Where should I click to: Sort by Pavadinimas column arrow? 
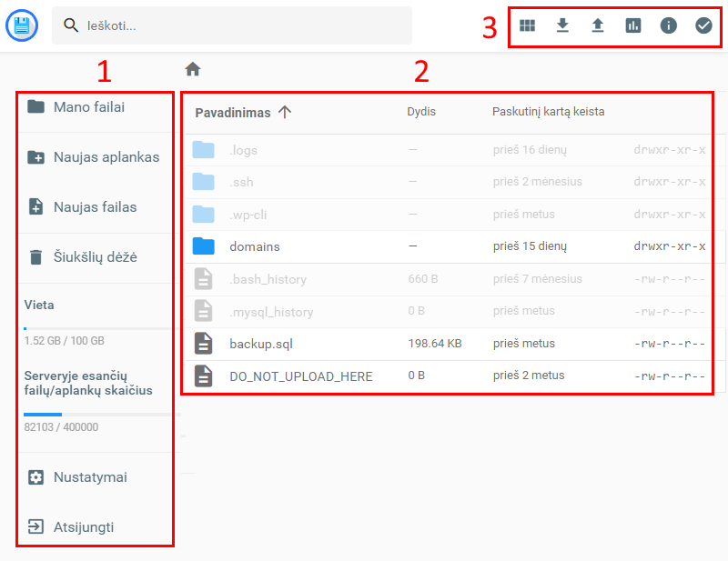(x=285, y=112)
